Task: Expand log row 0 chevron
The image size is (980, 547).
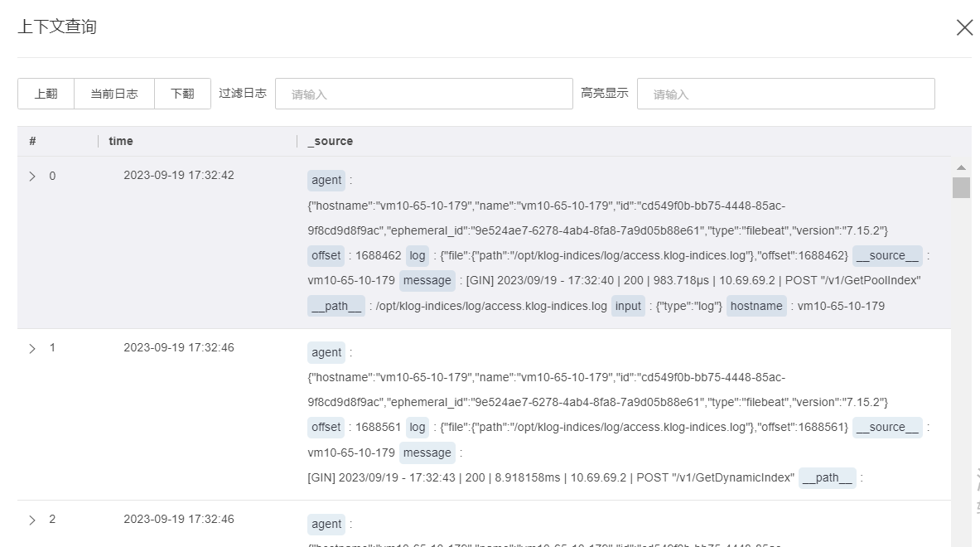Action: tap(32, 177)
